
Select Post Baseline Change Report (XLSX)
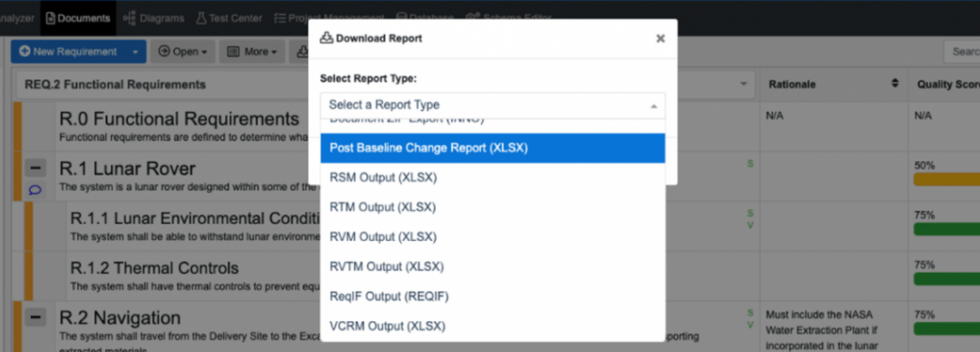[492, 148]
